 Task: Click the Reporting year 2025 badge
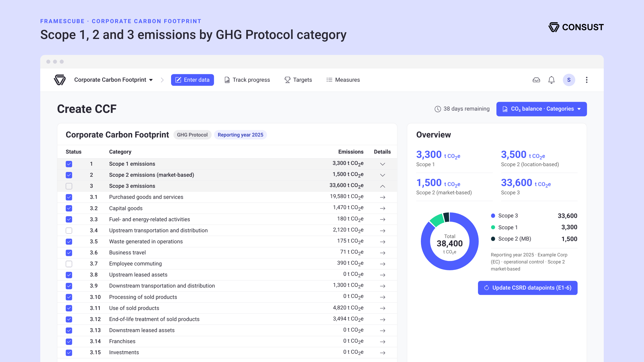pyautogui.click(x=240, y=135)
